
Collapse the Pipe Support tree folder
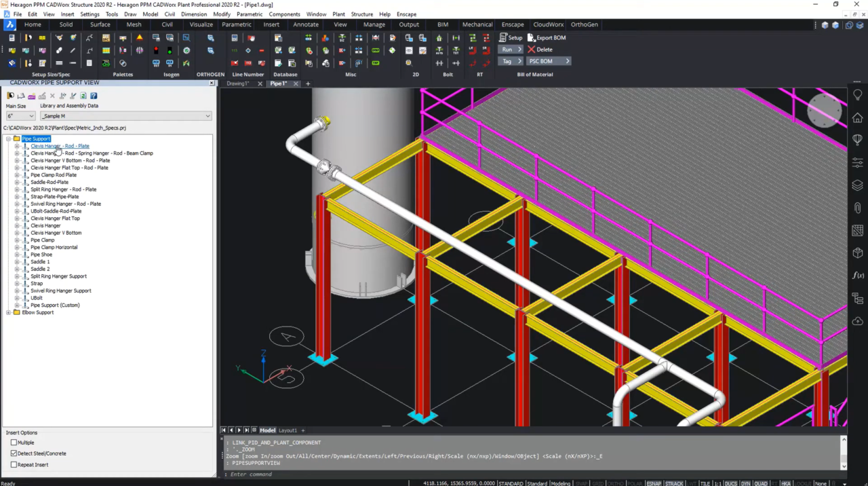tap(9, 138)
